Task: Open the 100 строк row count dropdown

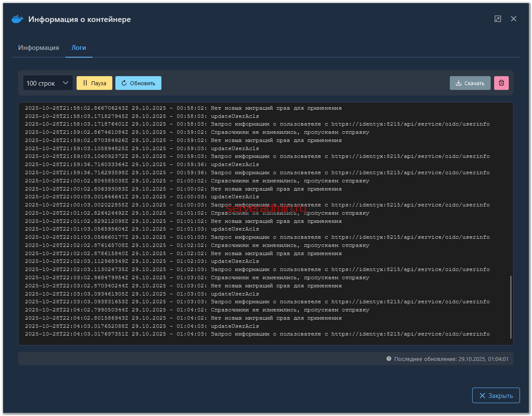Action: (x=47, y=83)
